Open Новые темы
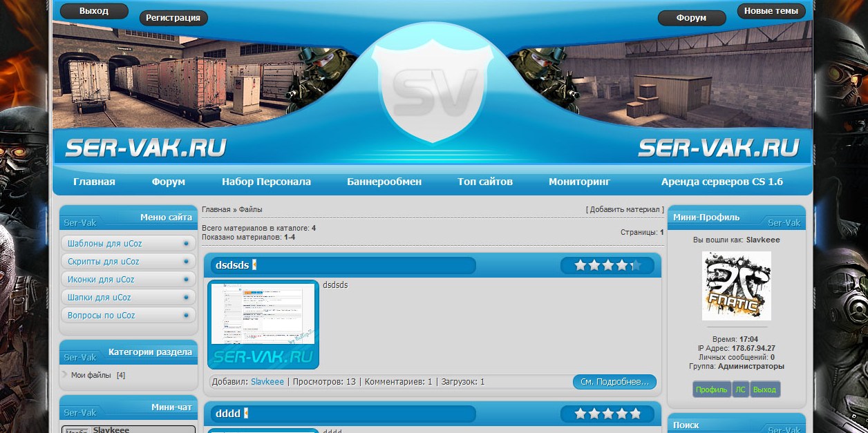This screenshot has width=868, height=433. click(771, 11)
